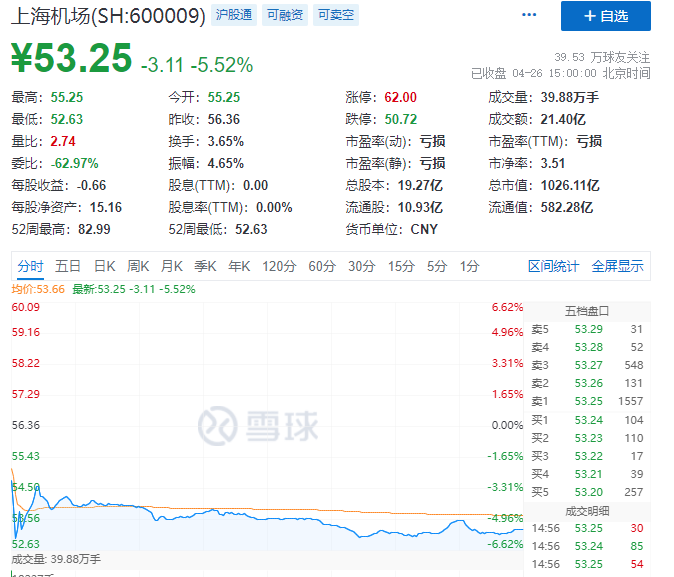Image resolution: width=674 pixels, height=577 pixels.
Task: Click the 全屏显示 link
Action: coord(617,267)
